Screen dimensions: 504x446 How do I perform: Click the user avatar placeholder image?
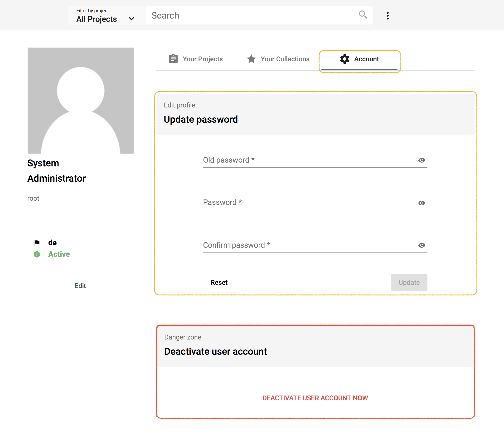tap(80, 100)
